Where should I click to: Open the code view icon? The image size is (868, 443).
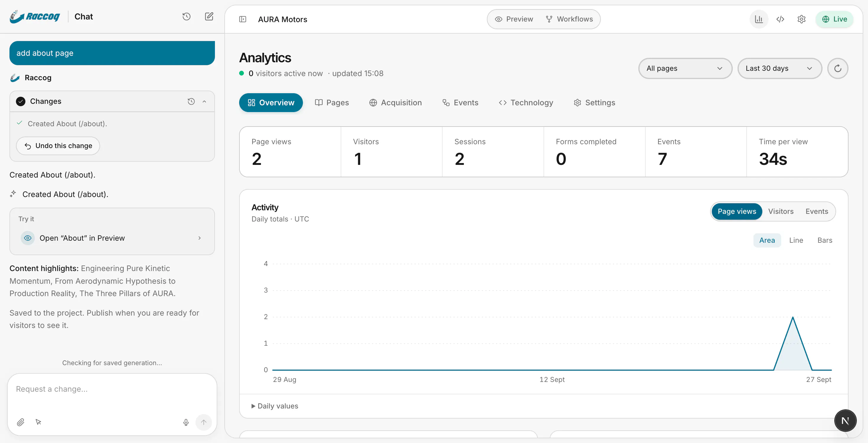click(x=780, y=19)
